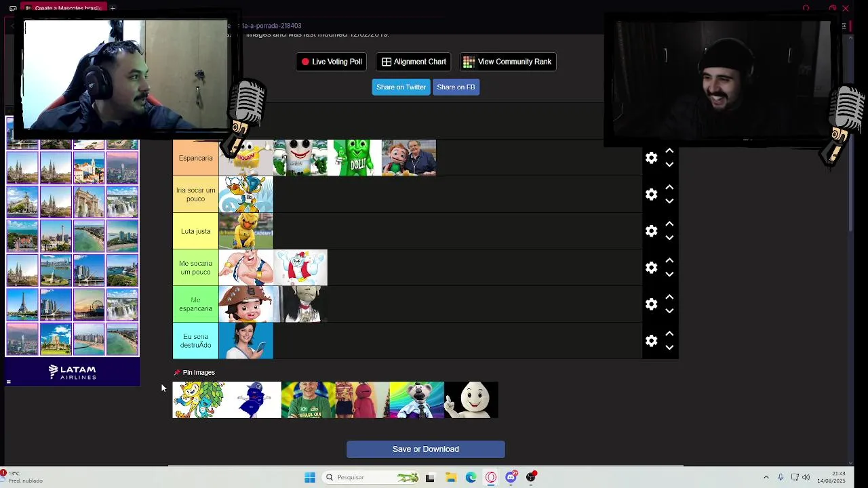The height and width of the screenshot is (488, 868).
Task: Select yellow bird mascot in Luta justa row
Action: 246,231
